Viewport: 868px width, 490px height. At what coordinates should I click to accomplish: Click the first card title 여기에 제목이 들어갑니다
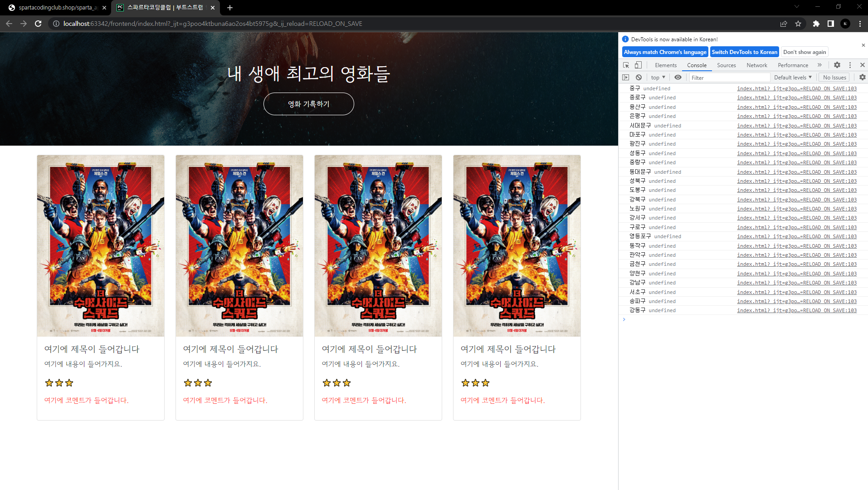click(92, 349)
